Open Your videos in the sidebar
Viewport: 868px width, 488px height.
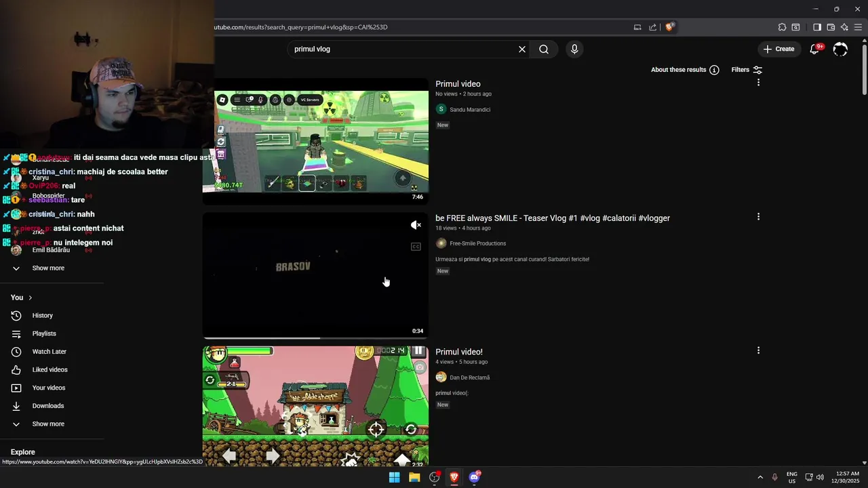click(x=49, y=388)
